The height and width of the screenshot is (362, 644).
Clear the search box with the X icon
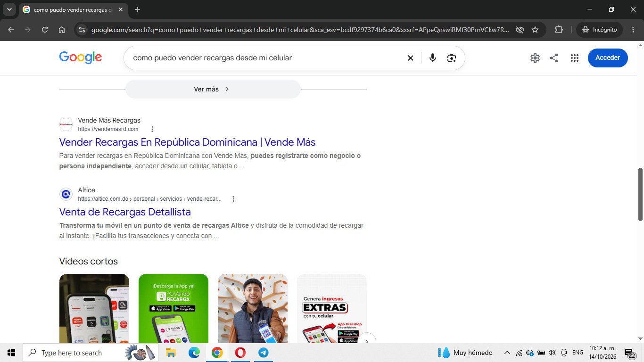pyautogui.click(x=410, y=58)
